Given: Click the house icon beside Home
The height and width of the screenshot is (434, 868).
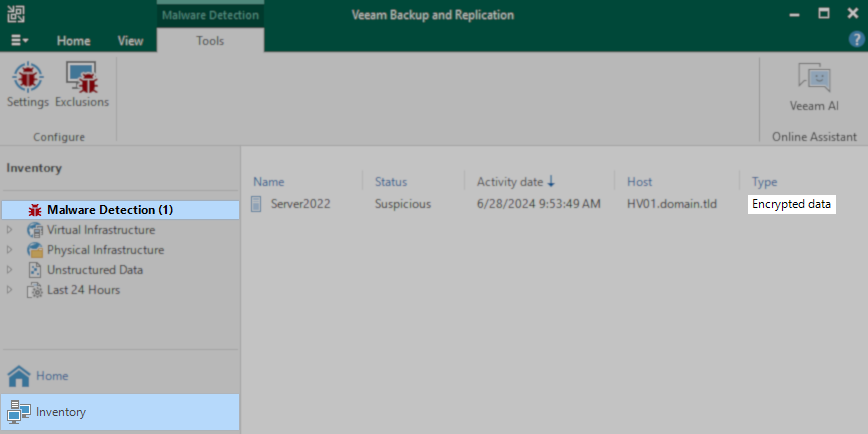Looking at the screenshot, I should click(x=19, y=376).
